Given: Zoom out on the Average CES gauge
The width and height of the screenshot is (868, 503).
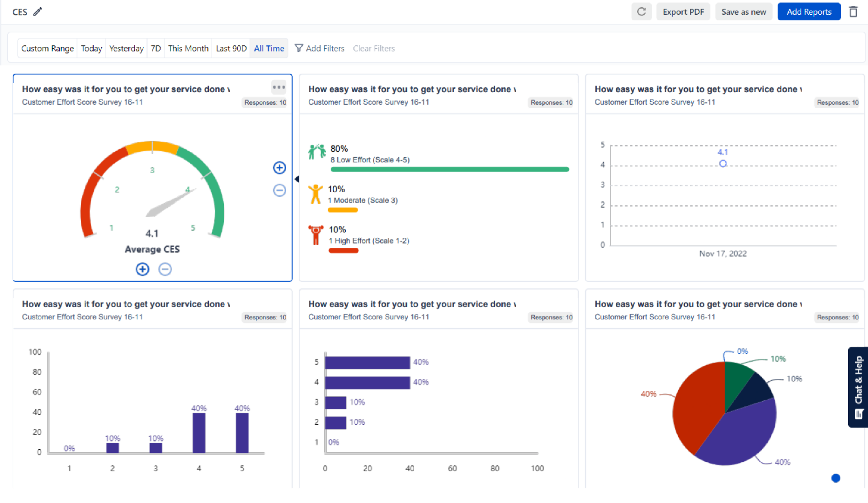Looking at the screenshot, I should point(165,269).
